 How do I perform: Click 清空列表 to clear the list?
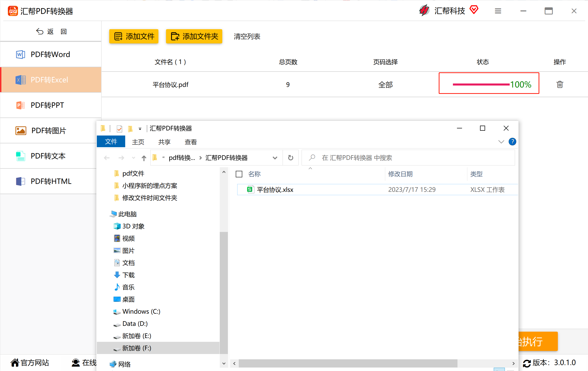[x=247, y=36]
